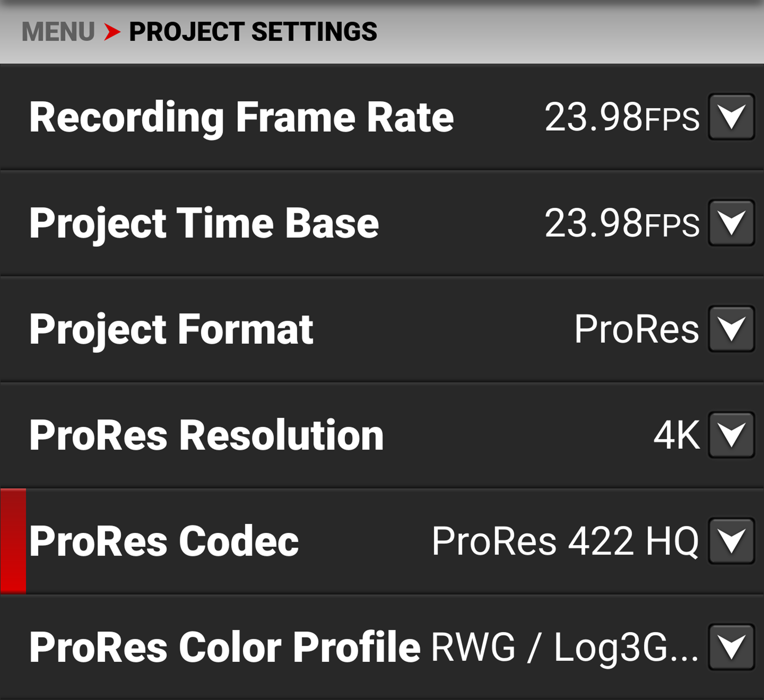Select the ProRes Codec label
Viewport: 764px width, 700px height.
[x=164, y=541]
